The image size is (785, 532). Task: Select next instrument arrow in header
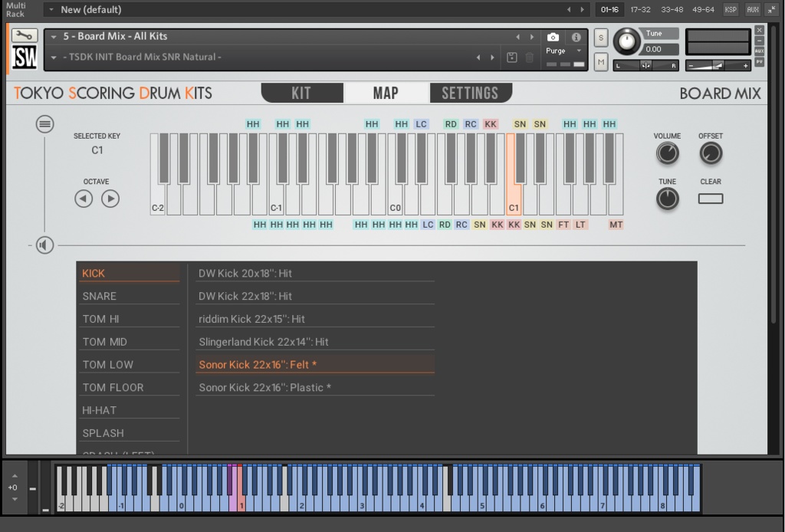point(532,37)
